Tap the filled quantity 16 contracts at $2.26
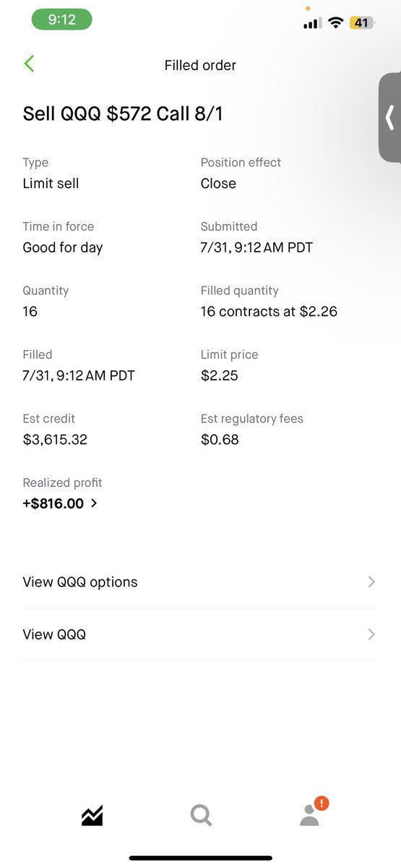Image resolution: width=401 pixels, height=868 pixels. (x=269, y=312)
